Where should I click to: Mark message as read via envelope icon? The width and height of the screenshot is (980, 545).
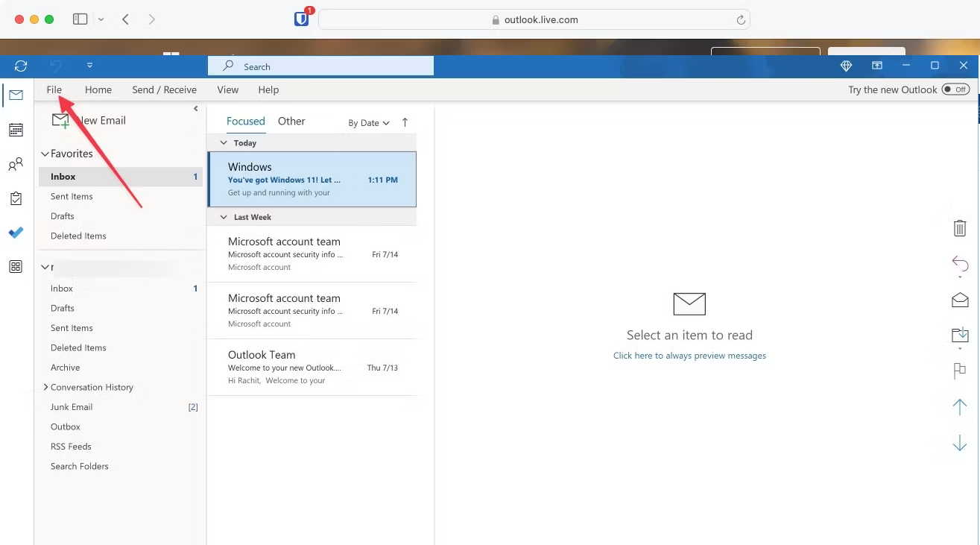pyautogui.click(x=960, y=300)
